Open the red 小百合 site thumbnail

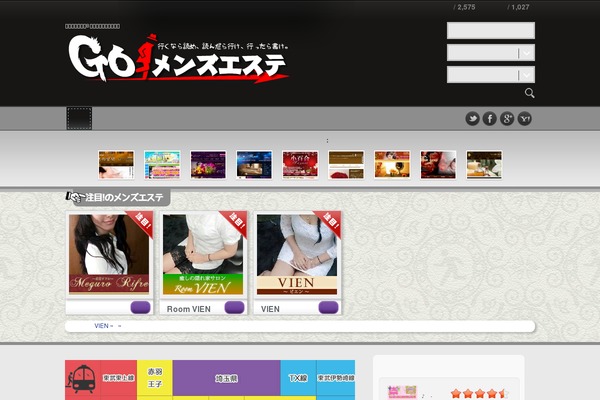pos(300,165)
